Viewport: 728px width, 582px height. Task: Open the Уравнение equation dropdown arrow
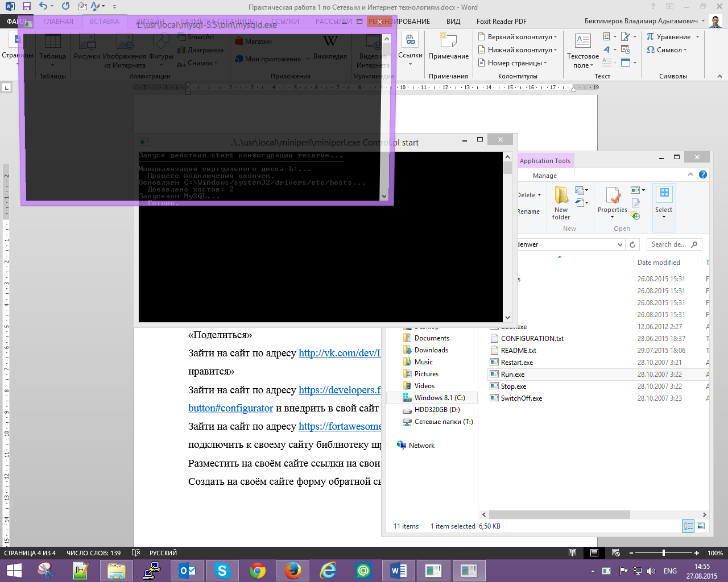click(697, 37)
